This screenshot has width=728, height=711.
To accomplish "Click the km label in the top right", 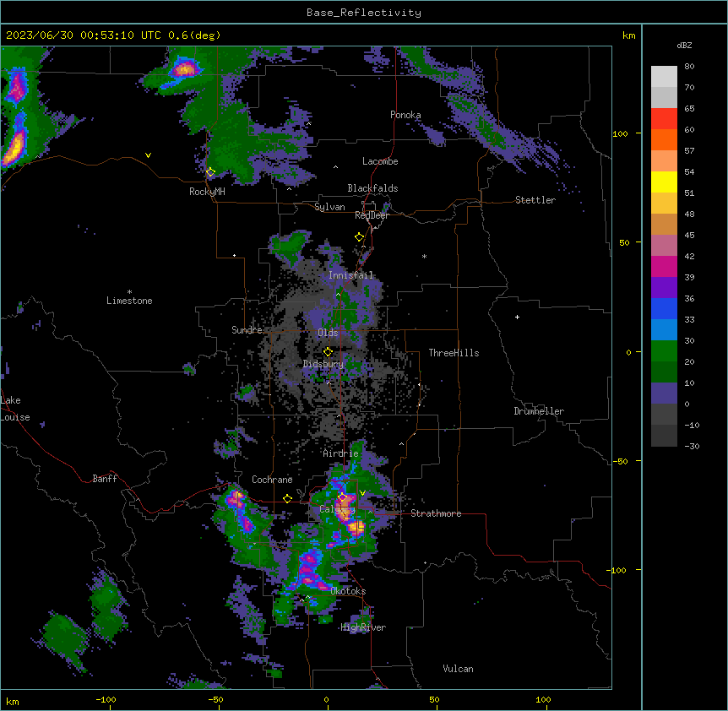I will point(628,35).
